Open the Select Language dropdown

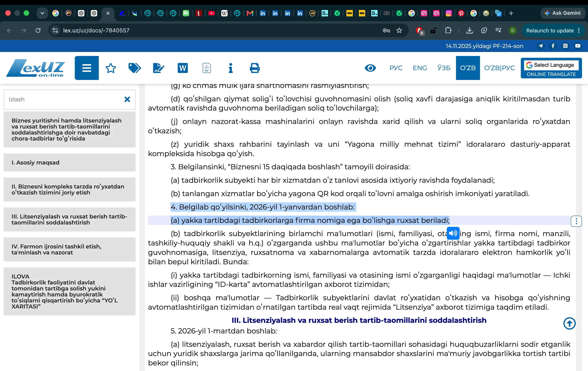pos(551,65)
